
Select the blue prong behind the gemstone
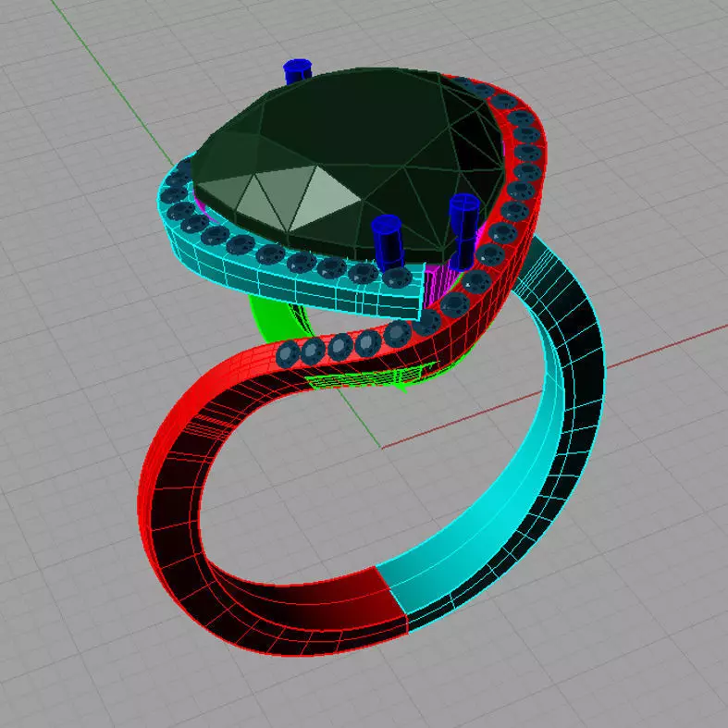pos(297,70)
